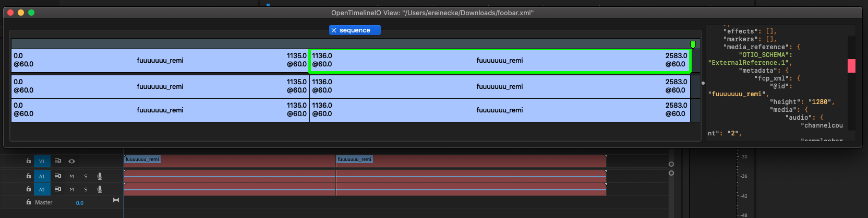This screenshot has width=868, height=218.
Task: Toggle lock on Premiere A1 track
Action: pyautogui.click(x=29, y=176)
